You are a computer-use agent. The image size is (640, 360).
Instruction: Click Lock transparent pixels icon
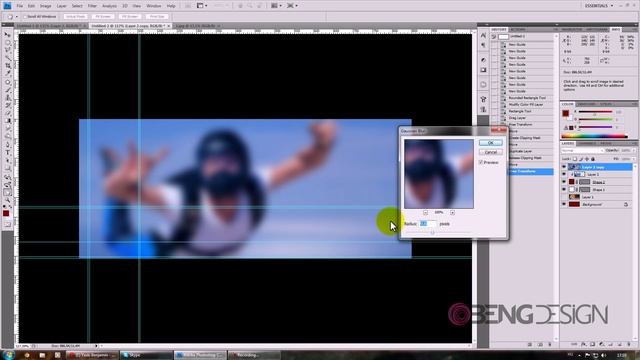[575, 159]
